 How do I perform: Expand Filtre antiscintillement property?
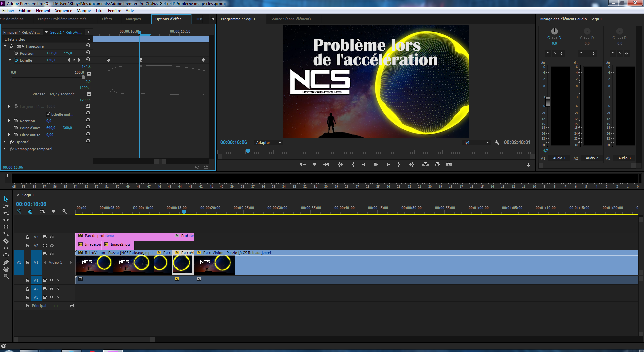[9, 135]
